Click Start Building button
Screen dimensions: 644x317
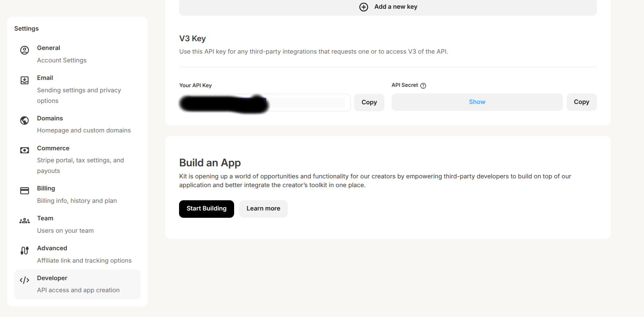pyautogui.click(x=206, y=209)
